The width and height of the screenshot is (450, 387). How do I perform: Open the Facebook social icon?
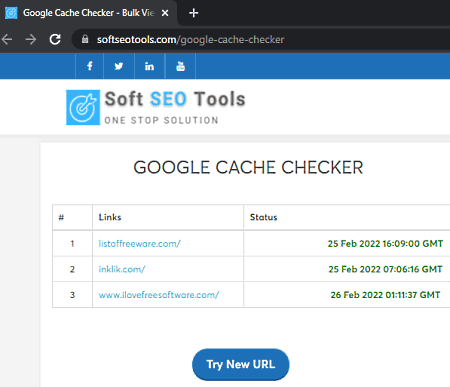click(90, 66)
